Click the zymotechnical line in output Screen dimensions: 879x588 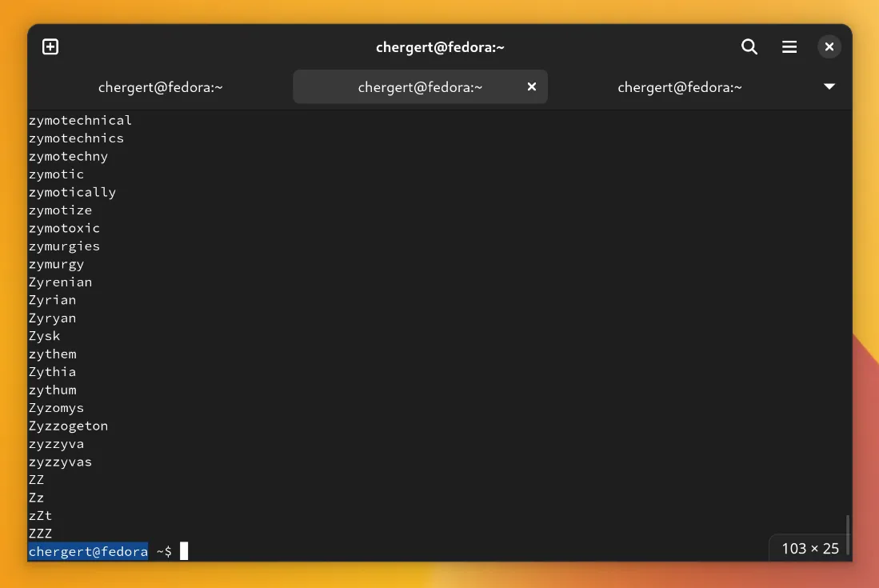[x=80, y=120]
